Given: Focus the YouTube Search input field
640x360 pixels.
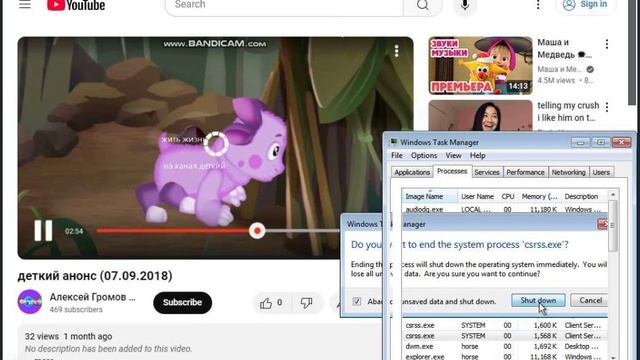Looking at the screenshot, I should 284,5.
